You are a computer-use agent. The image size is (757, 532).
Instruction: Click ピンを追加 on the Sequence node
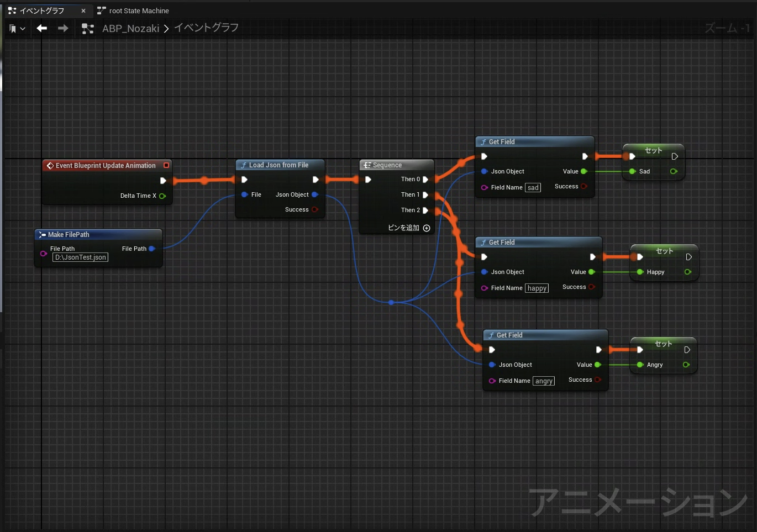click(408, 228)
